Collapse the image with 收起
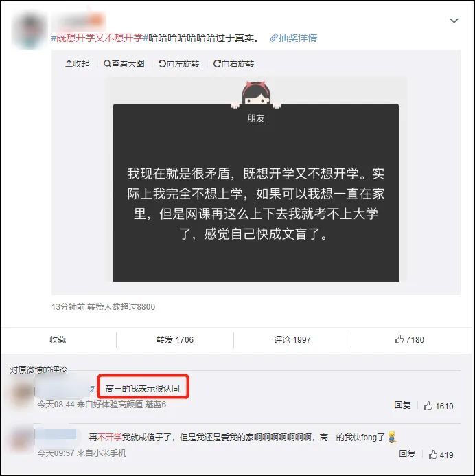The width and height of the screenshot is (475, 476). click(x=78, y=63)
